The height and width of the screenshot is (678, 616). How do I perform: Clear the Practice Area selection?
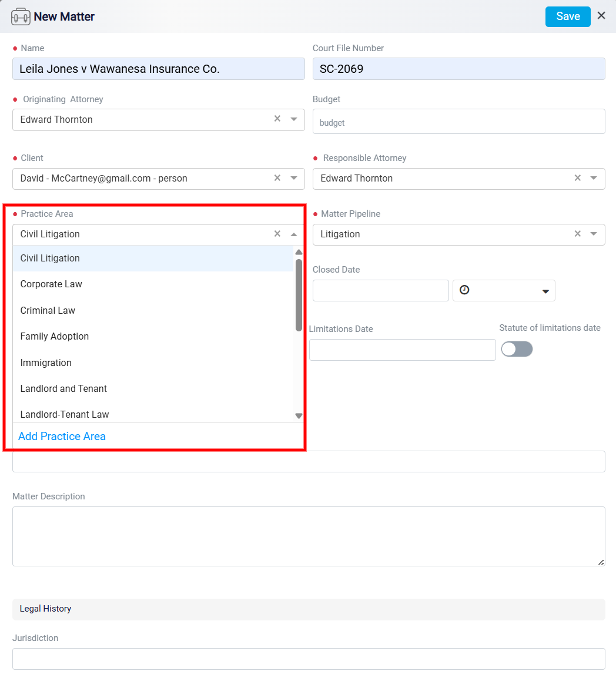(x=277, y=233)
